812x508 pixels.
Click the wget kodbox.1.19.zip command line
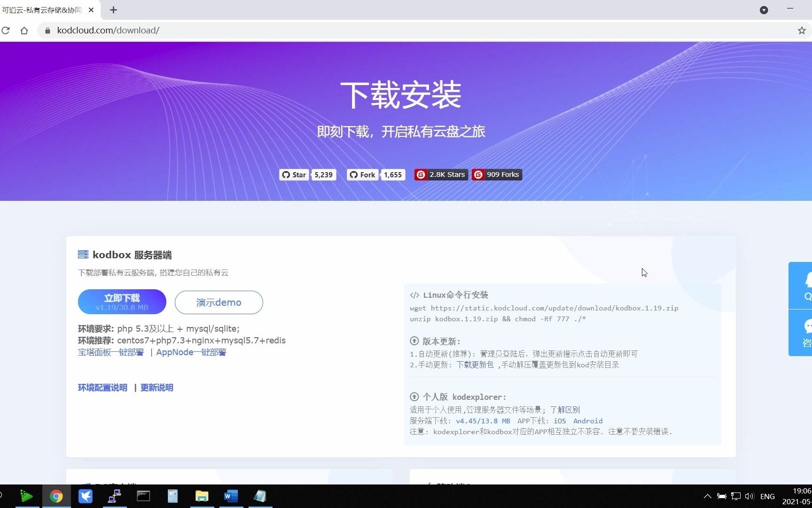544,308
